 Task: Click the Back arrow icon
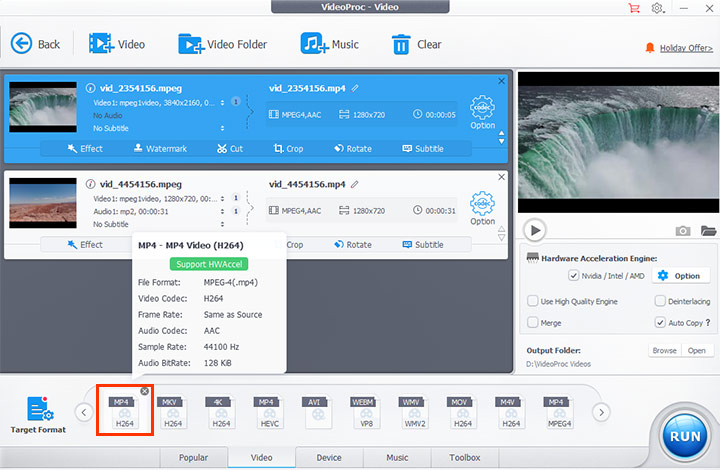pyautogui.click(x=20, y=44)
